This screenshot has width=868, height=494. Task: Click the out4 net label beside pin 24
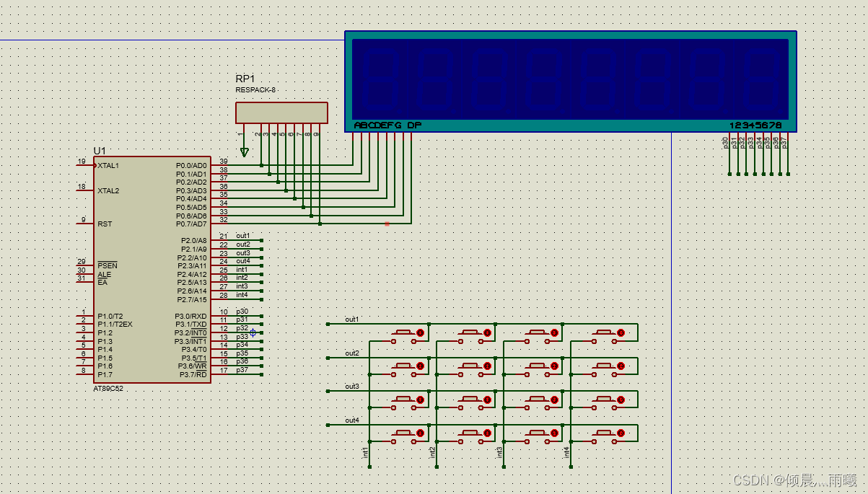pyautogui.click(x=243, y=261)
